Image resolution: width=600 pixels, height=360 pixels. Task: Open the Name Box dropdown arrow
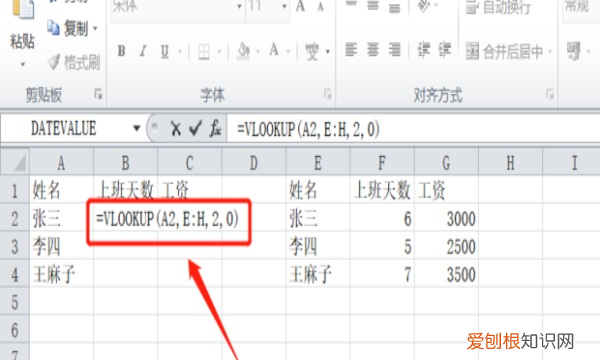point(136,128)
